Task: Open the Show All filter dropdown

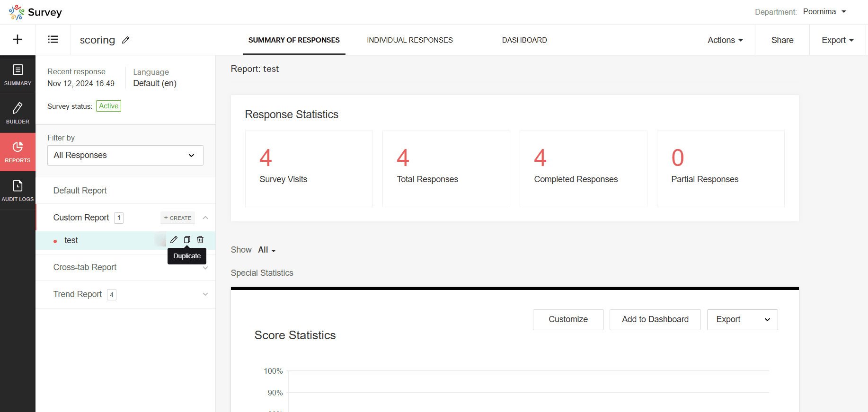Action: pyautogui.click(x=267, y=250)
